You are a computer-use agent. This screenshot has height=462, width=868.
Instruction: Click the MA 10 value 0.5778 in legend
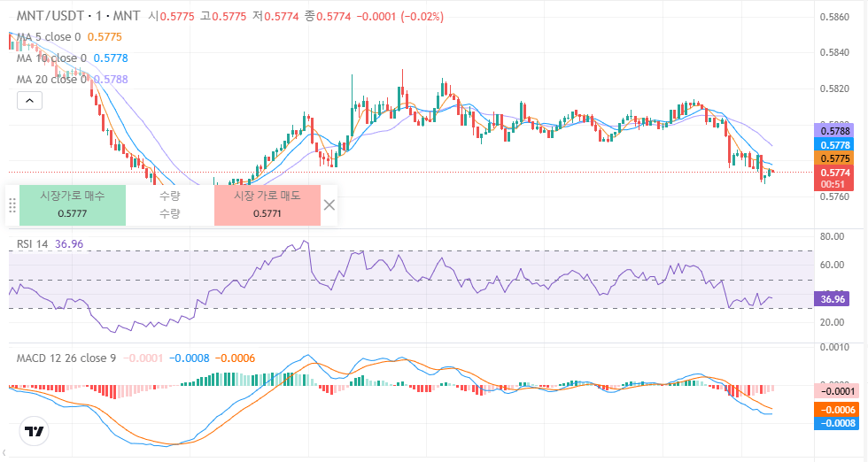coord(111,58)
